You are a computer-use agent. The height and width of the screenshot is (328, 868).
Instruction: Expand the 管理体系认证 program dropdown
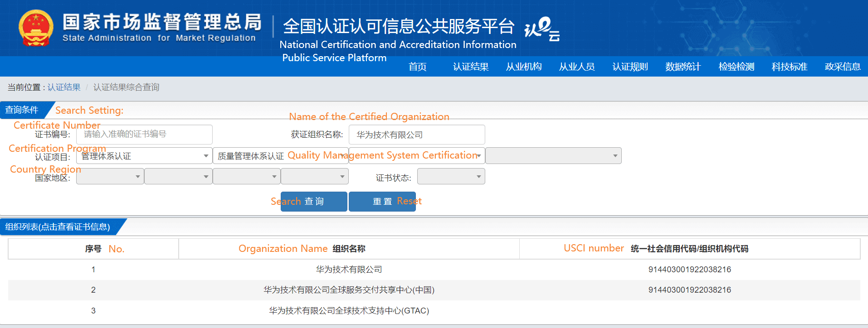click(144, 156)
